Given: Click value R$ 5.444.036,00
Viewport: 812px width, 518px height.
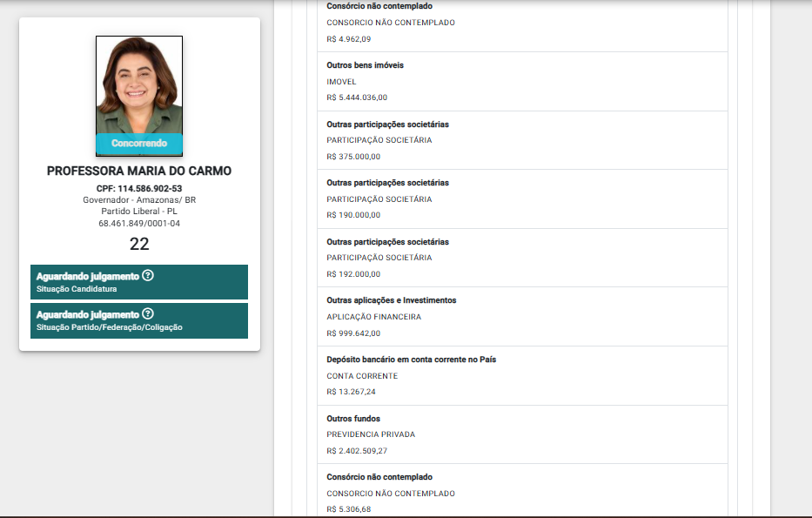Looking at the screenshot, I should pos(357,98).
